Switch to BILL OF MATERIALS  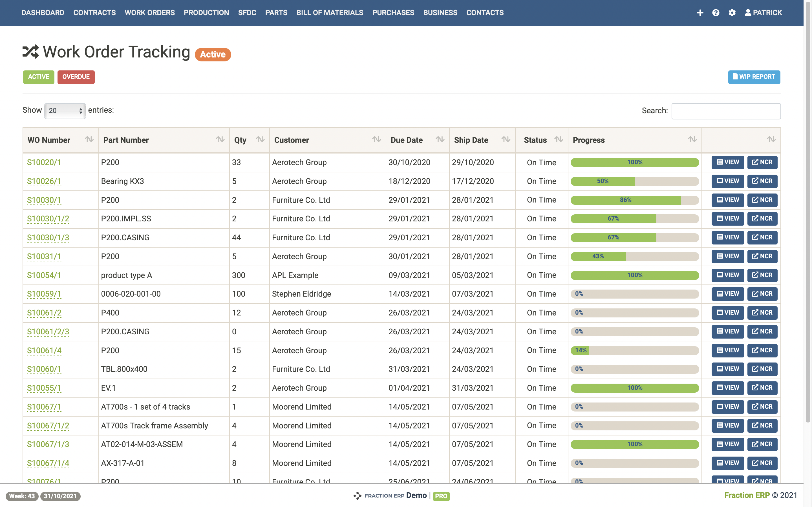click(330, 13)
